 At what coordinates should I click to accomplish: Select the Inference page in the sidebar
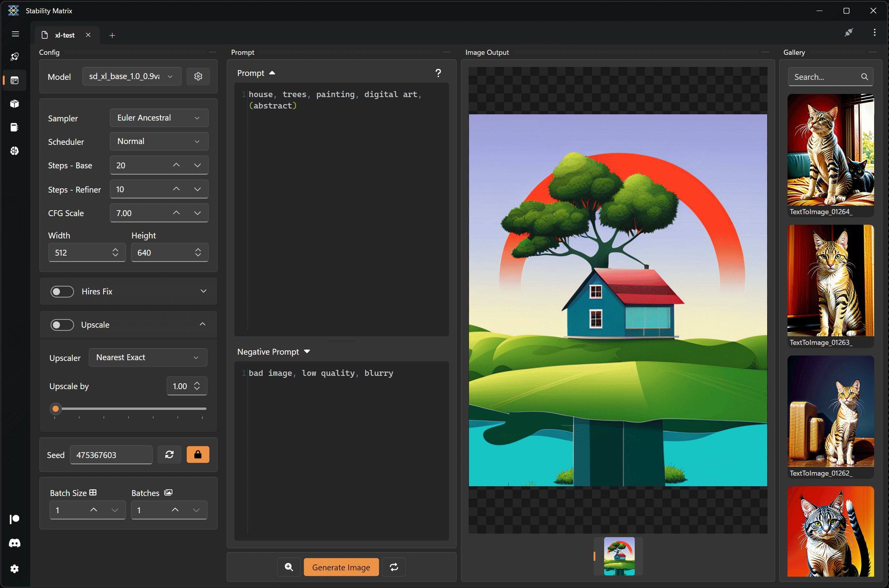click(x=14, y=80)
